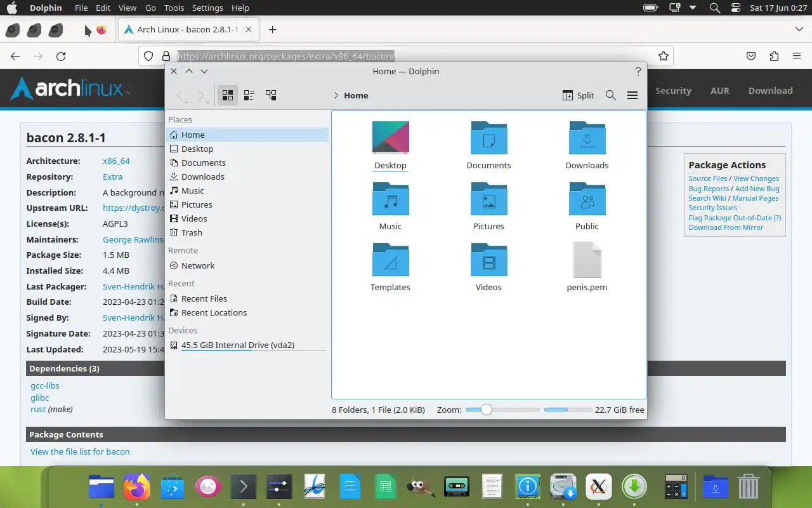
Task: Open 'View the file list for bacon'
Action: coord(80,451)
